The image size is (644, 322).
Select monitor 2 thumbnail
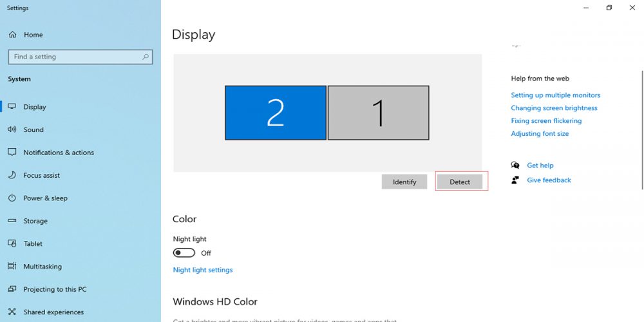coord(276,113)
